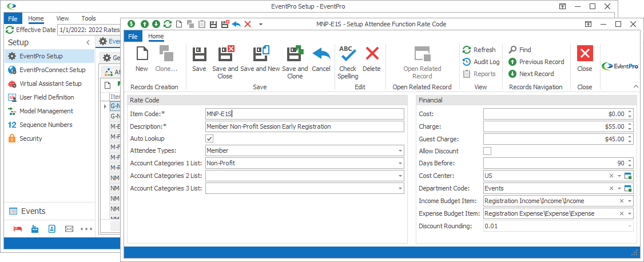Collapse the Setup navigation pane chevron
Viewport: 644px width, 262px height.
pos(88,43)
